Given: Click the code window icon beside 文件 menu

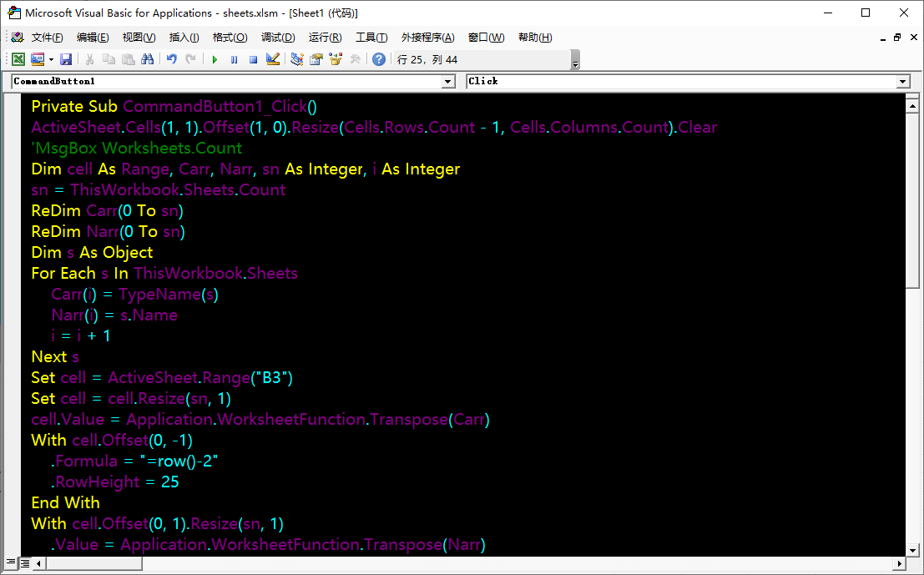Looking at the screenshot, I should [x=17, y=37].
